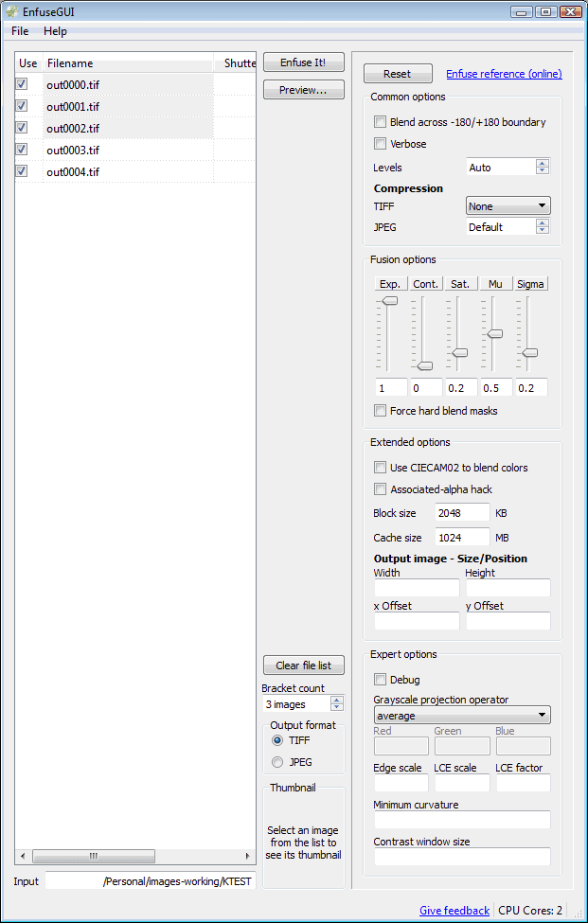Image resolution: width=588 pixels, height=923 pixels.
Task: Increase the Levels spinner value
Action: coord(543,163)
